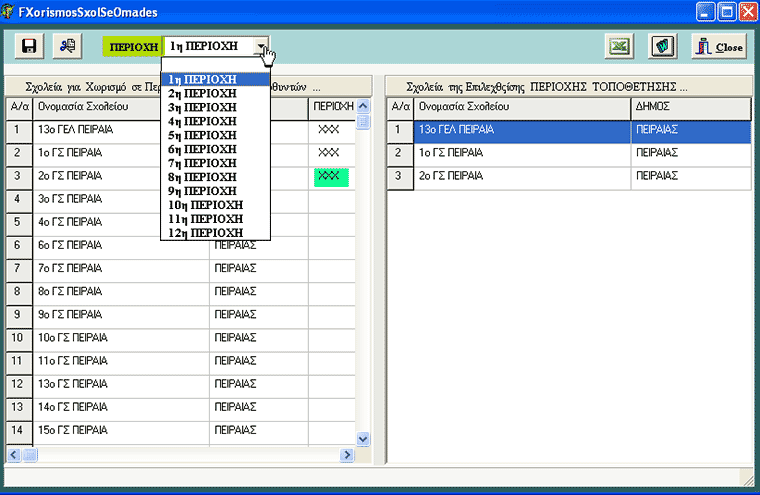Select 7ο ΓΣ ΠΕΙΡΑΙΑ in left table
The width and height of the screenshot is (760, 495).
tap(122, 269)
